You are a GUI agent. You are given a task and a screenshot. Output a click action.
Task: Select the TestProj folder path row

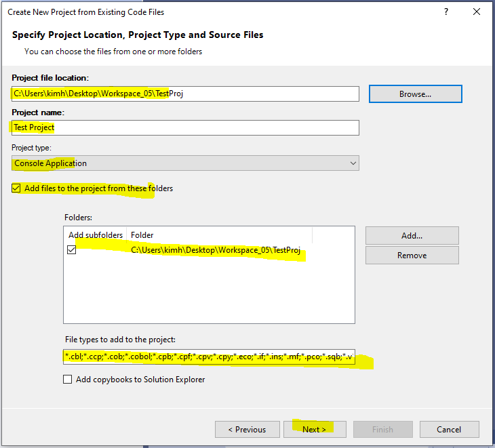[215, 251]
